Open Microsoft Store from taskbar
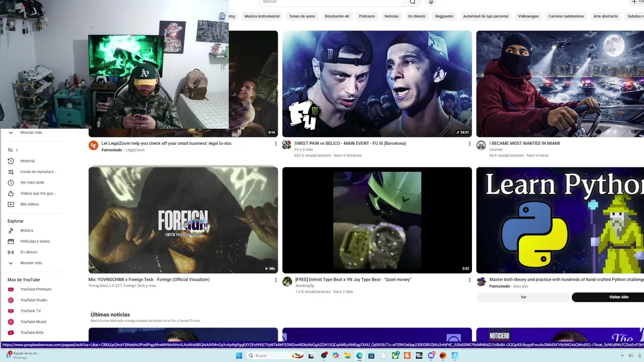The height and width of the screenshot is (362, 644). (371, 355)
